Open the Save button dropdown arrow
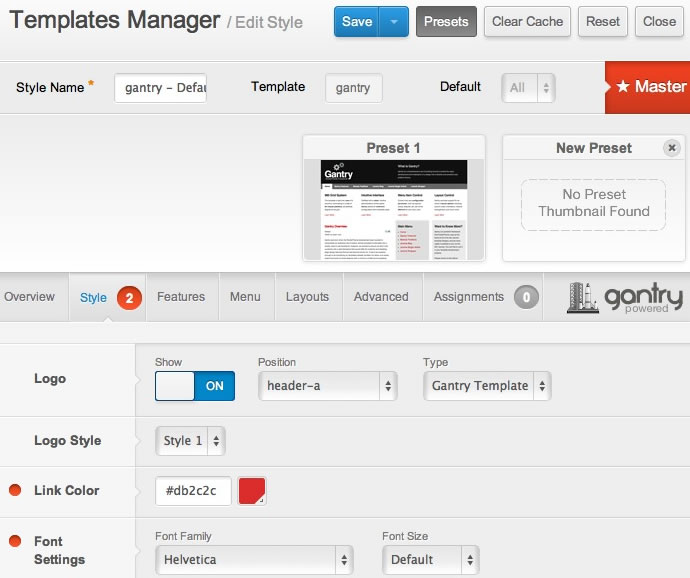The image size is (690, 578). tap(394, 21)
